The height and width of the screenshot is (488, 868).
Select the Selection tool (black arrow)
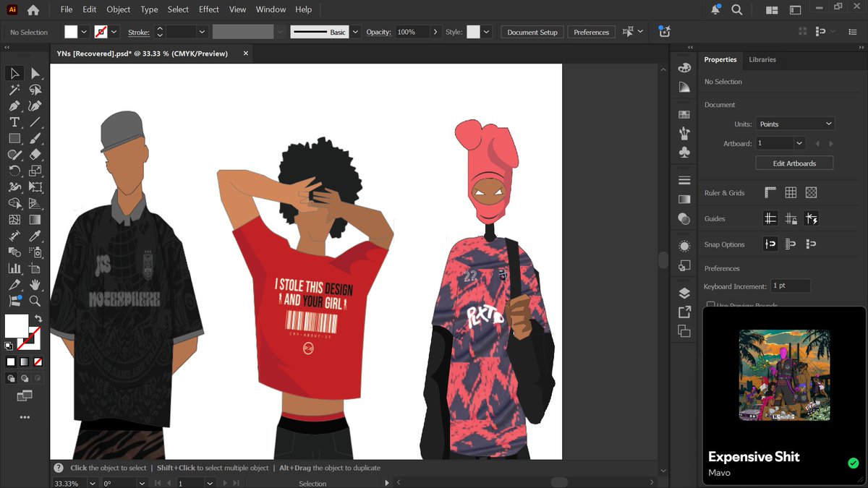point(14,73)
